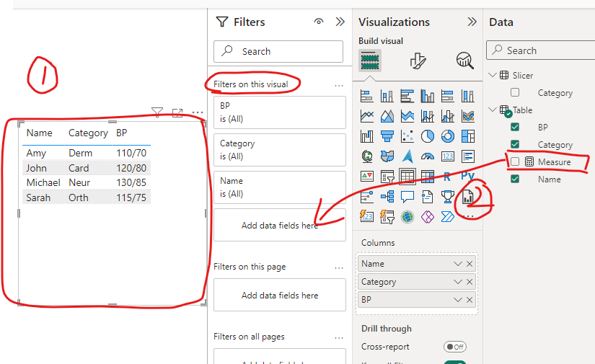Image resolution: width=595 pixels, height=364 pixels.
Task: Select the 100% stacked column chart visual
Action: tap(468, 96)
